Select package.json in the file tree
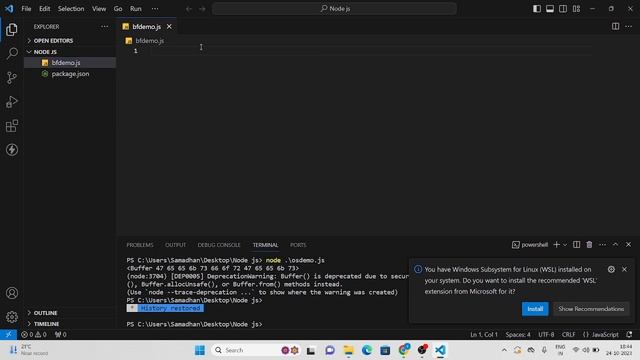The height and width of the screenshot is (360, 640). pos(70,74)
